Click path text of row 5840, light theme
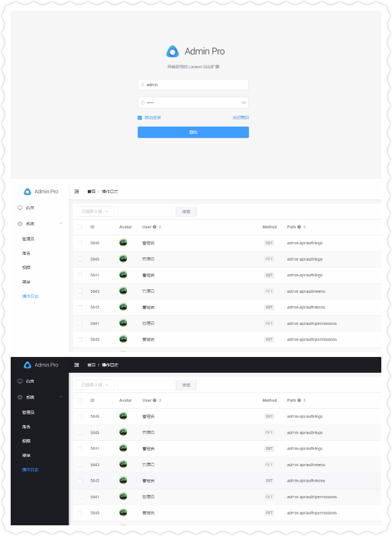The width and height of the screenshot is (392, 536). (311, 340)
